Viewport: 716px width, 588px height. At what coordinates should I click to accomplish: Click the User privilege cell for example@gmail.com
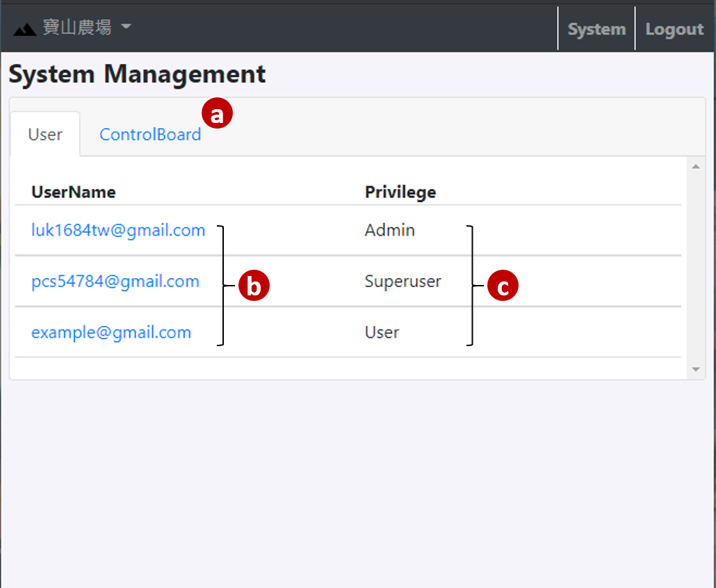coord(382,332)
